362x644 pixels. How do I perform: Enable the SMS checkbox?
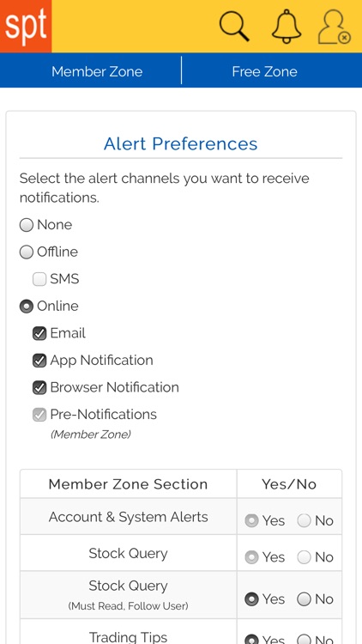click(39, 279)
